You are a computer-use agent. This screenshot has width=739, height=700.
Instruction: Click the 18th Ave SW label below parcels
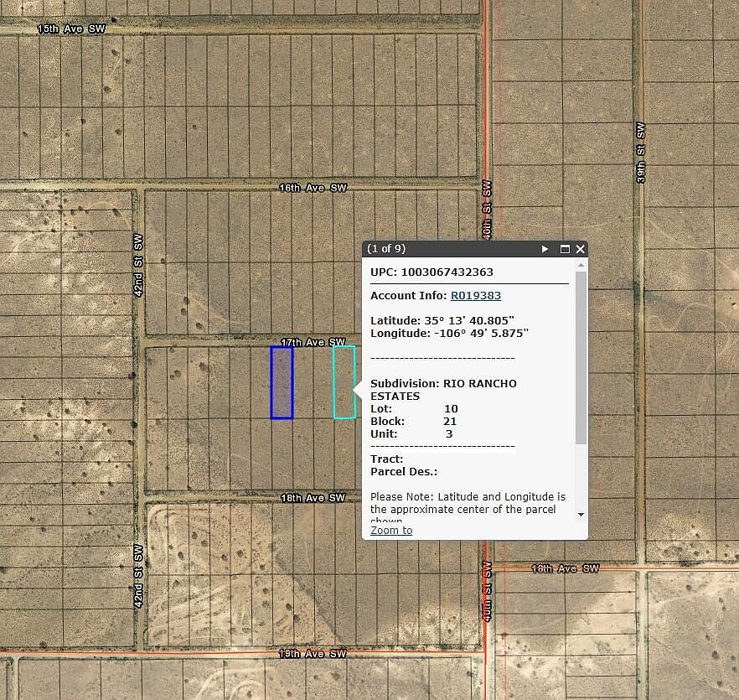[314, 497]
